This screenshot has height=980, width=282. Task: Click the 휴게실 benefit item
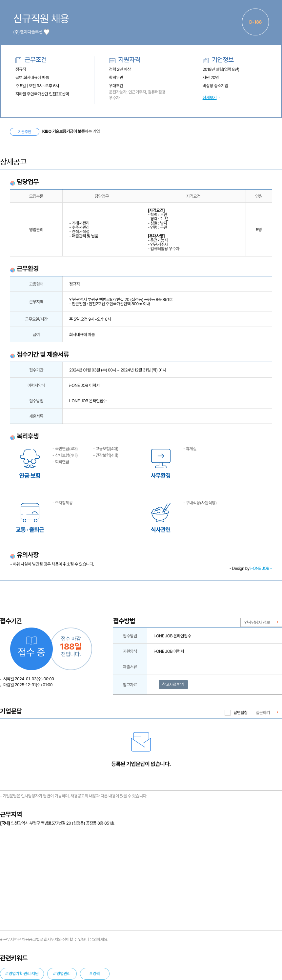coord(190,449)
